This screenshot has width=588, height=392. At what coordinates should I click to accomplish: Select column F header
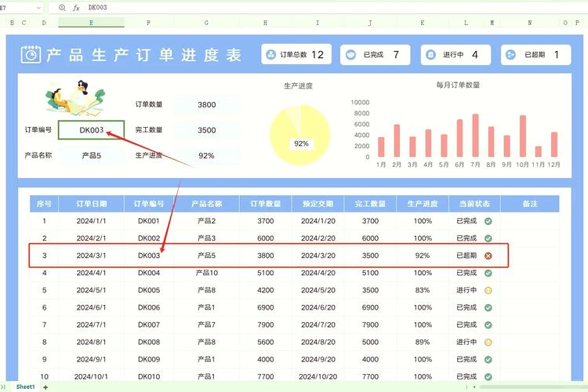(149, 23)
